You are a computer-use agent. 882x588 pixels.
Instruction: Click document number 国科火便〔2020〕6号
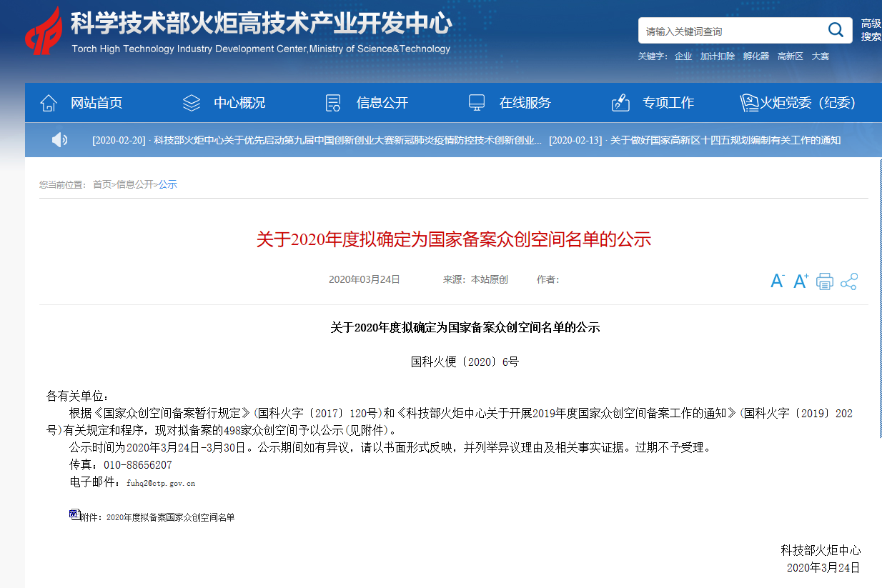[x=465, y=362]
